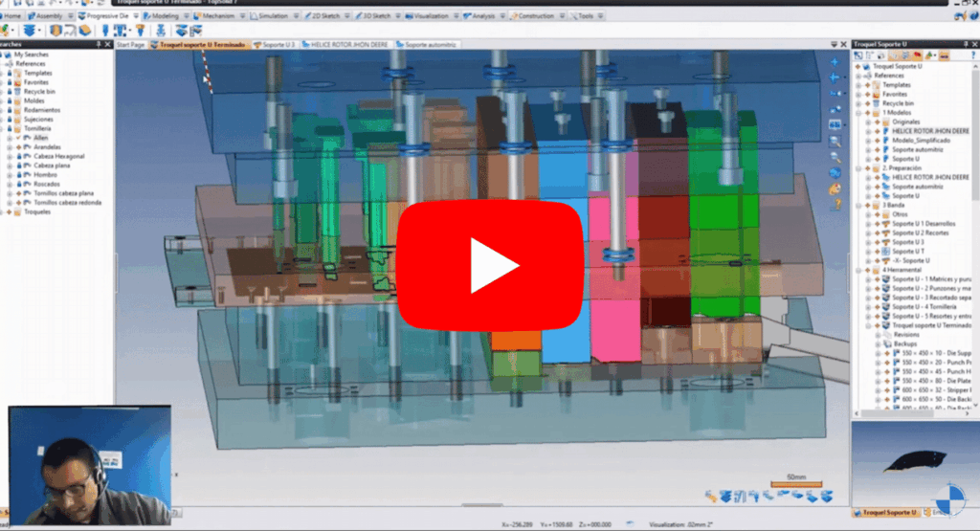The height and width of the screenshot is (531, 980).
Task: Play the YouTube video
Action: [x=490, y=265]
